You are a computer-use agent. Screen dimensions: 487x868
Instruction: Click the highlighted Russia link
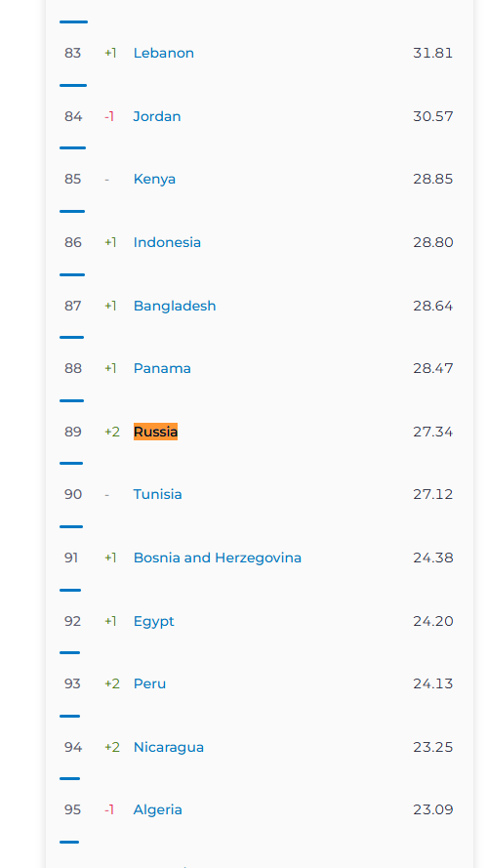[155, 432]
